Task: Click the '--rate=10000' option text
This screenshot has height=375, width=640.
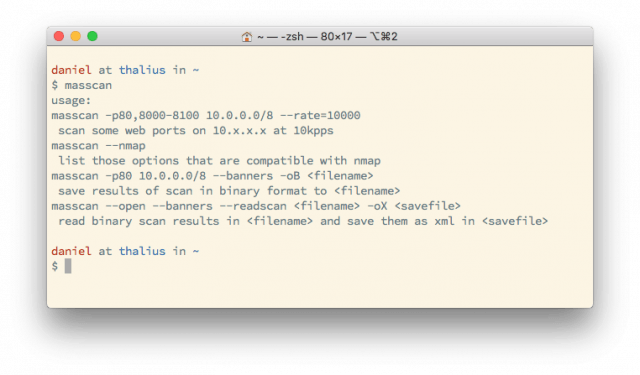Action: (320, 115)
